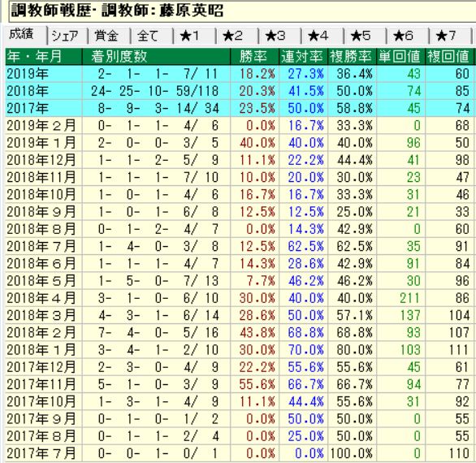Screen dimensions: 476x463
Task: Select the 賞金 tab
Action: point(110,36)
